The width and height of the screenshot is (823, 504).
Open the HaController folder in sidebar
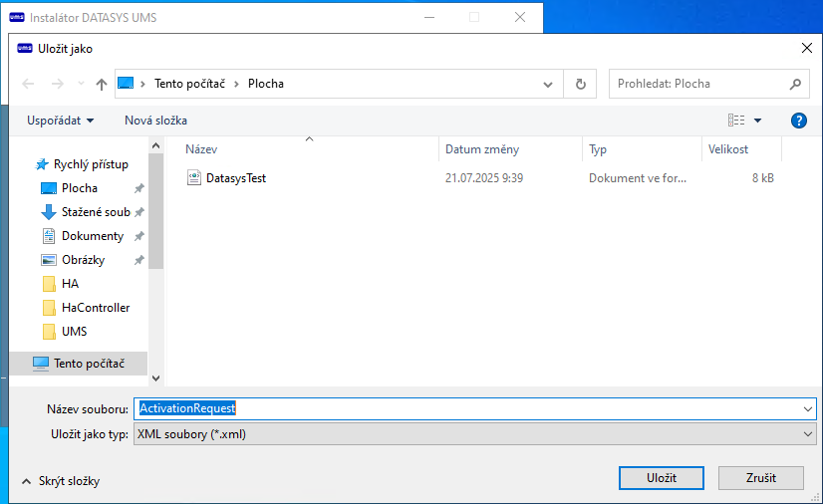pyautogui.click(x=96, y=308)
